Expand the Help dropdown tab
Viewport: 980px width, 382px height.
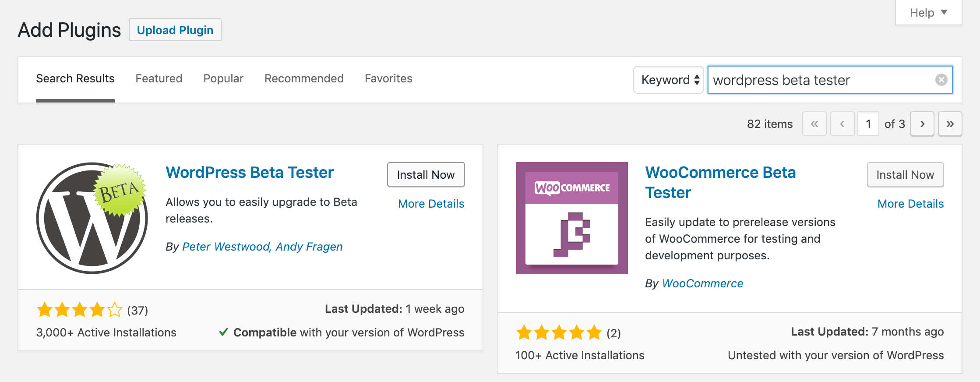(x=928, y=13)
